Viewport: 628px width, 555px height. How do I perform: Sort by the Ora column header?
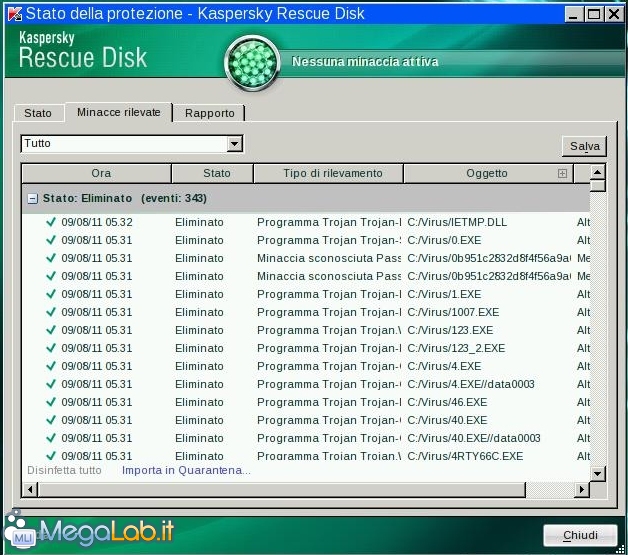97,173
